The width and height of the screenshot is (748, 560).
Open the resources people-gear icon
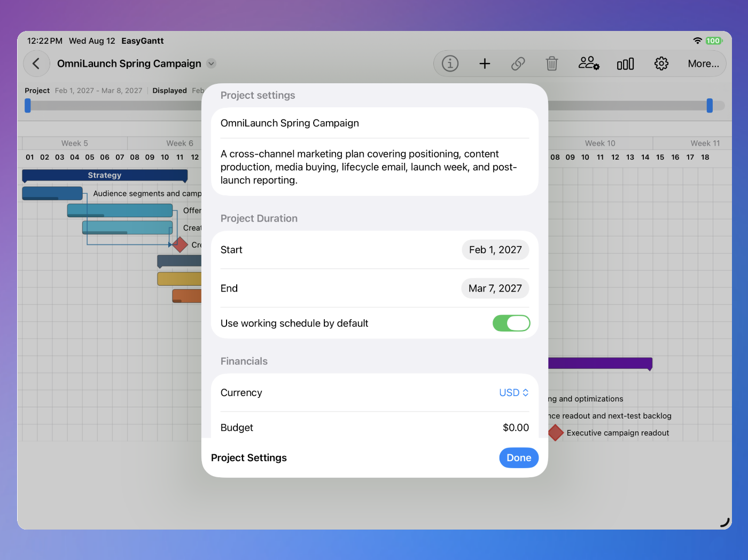tap(589, 64)
